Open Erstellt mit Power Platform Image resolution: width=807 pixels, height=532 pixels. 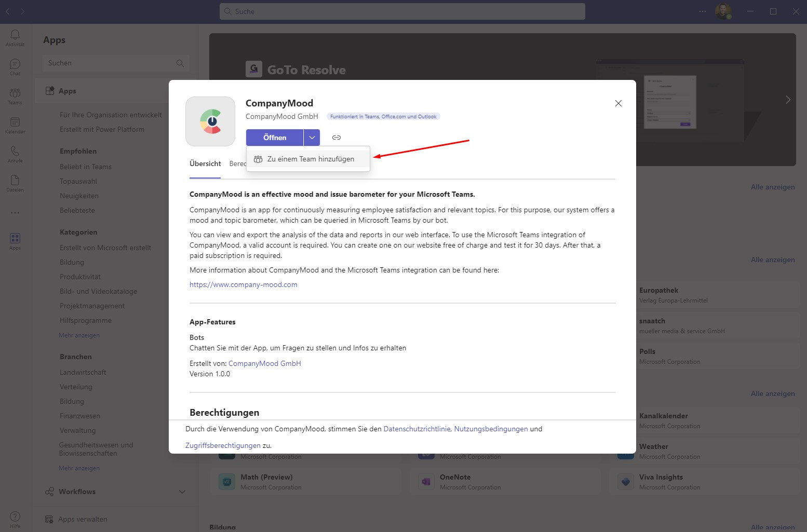102,129
